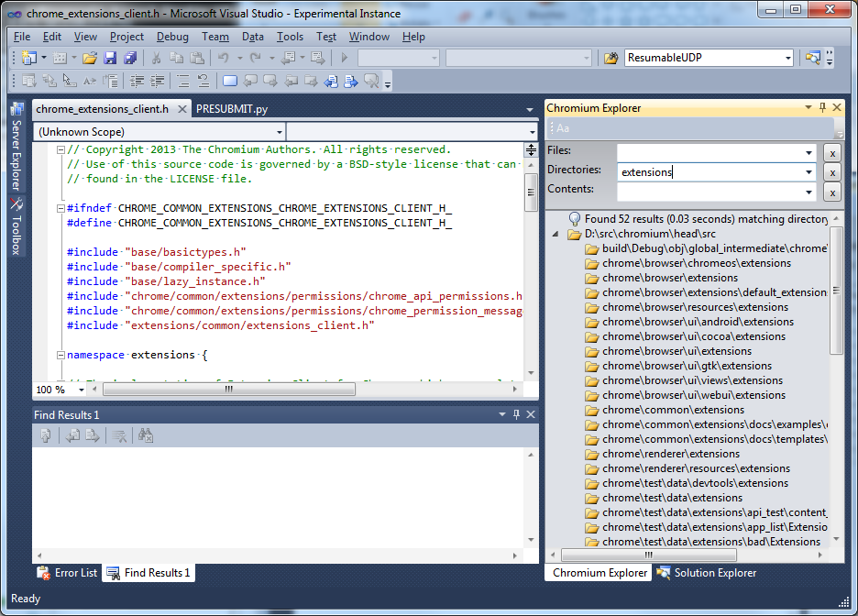The image size is (858, 616).
Task: Pin the Chromium Explorer panel
Action: click(822, 107)
